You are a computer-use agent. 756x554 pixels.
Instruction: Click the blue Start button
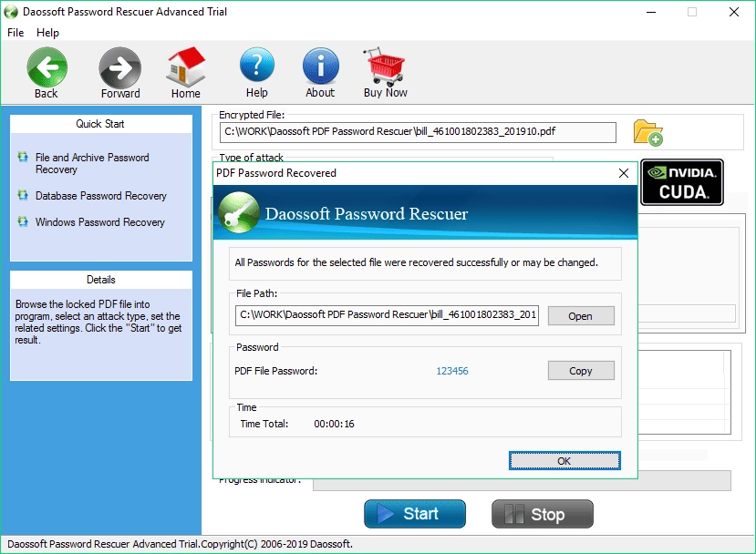point(415,514)
